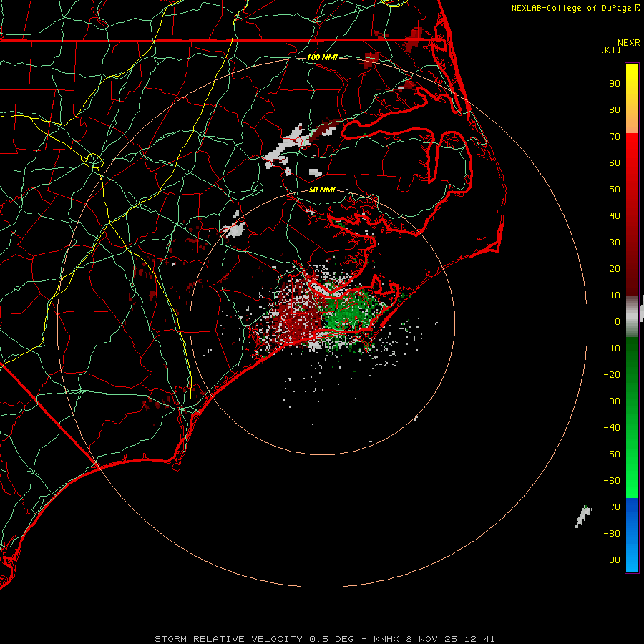644x644 pixels.
Task: Click the red outbound velocity cluster near the radar
Action: (x=296, y=313)
